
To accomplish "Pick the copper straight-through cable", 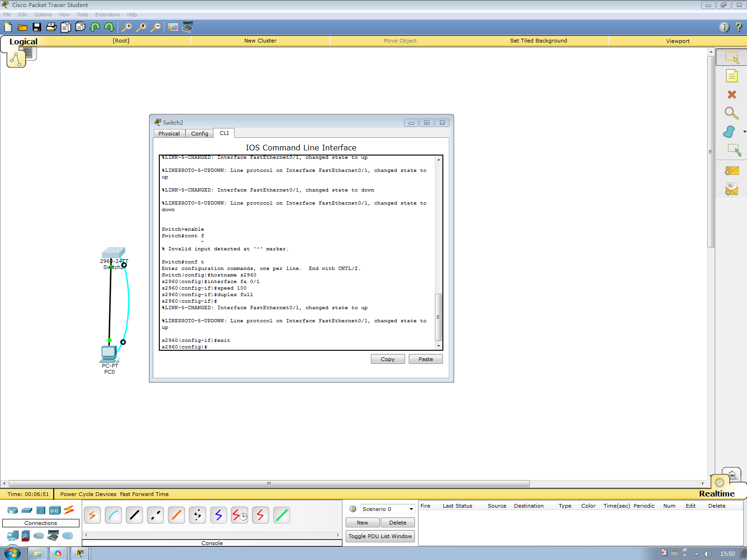I will [x=135, y=515].
